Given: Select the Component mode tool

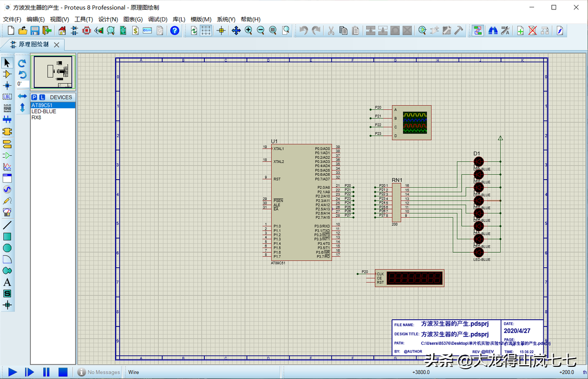Looking at the screenshot, I should (7, 74).
